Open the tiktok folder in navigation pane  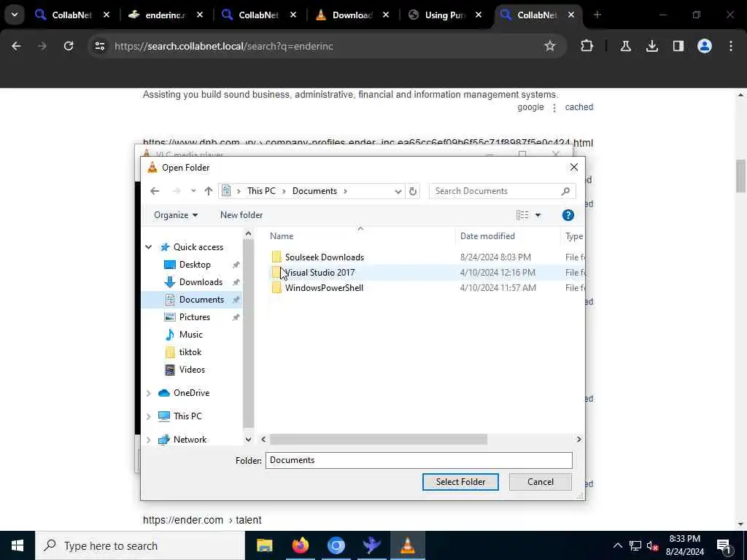coord(190,352)
